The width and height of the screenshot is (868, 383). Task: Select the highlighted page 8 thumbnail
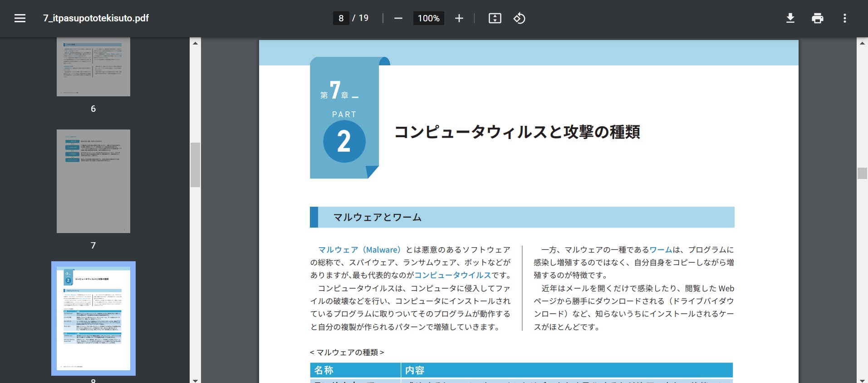(93, 318)
